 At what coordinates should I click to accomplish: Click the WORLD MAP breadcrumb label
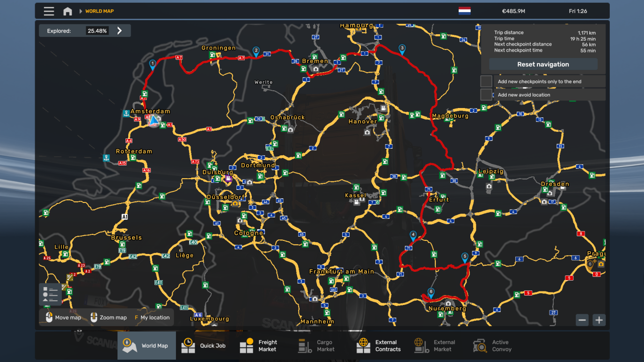click(x=99, y=11)
